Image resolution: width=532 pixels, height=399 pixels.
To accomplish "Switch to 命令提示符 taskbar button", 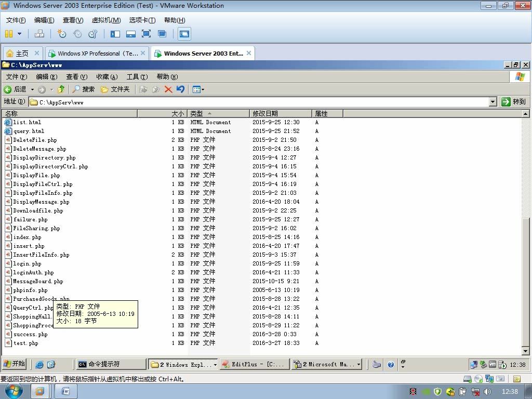I will (110, 364).
